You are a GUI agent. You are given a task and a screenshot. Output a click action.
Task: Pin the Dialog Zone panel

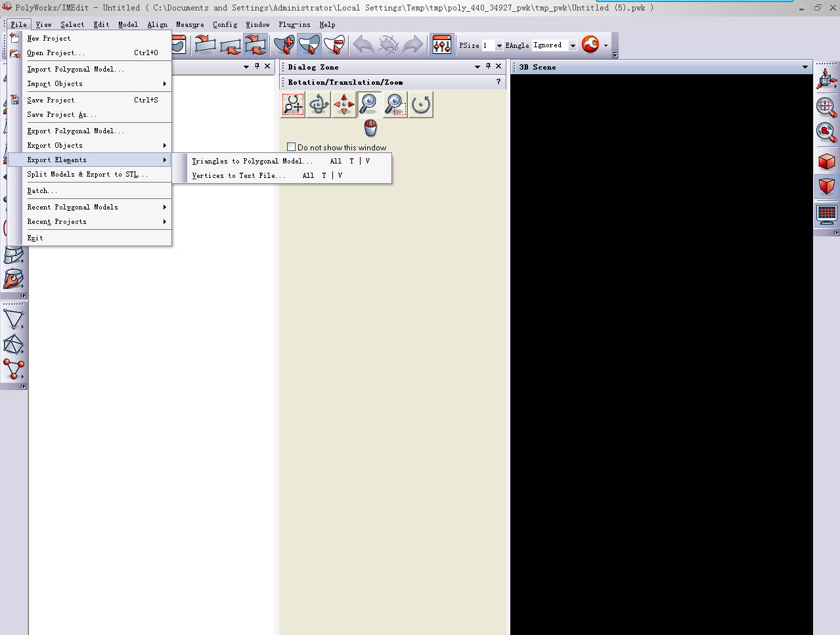488,66
